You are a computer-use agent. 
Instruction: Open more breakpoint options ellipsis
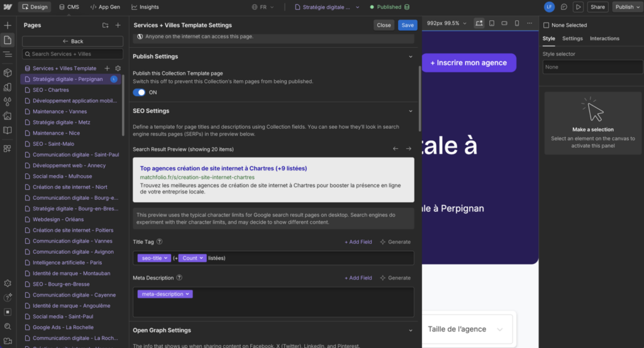pos(530,23)
